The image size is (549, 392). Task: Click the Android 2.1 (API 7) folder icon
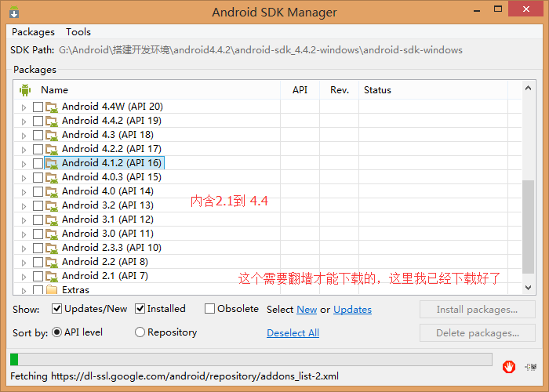click(x=52, y=276)
